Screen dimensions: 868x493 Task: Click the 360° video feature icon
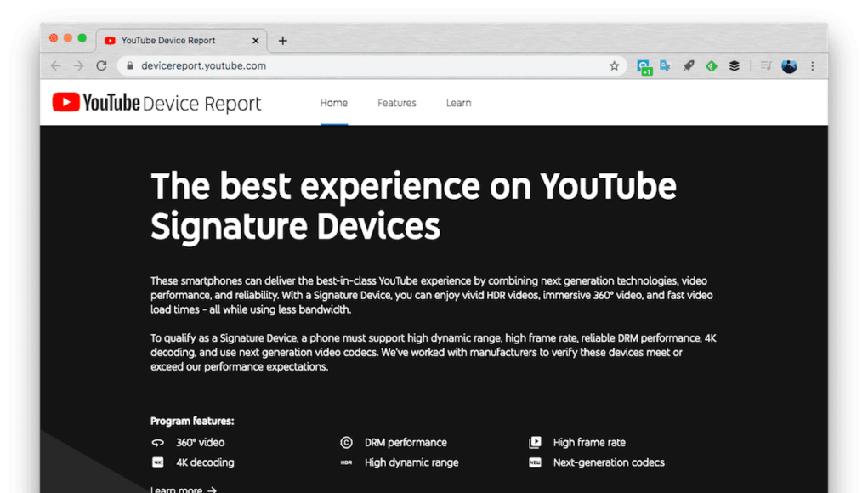(158, 443)
